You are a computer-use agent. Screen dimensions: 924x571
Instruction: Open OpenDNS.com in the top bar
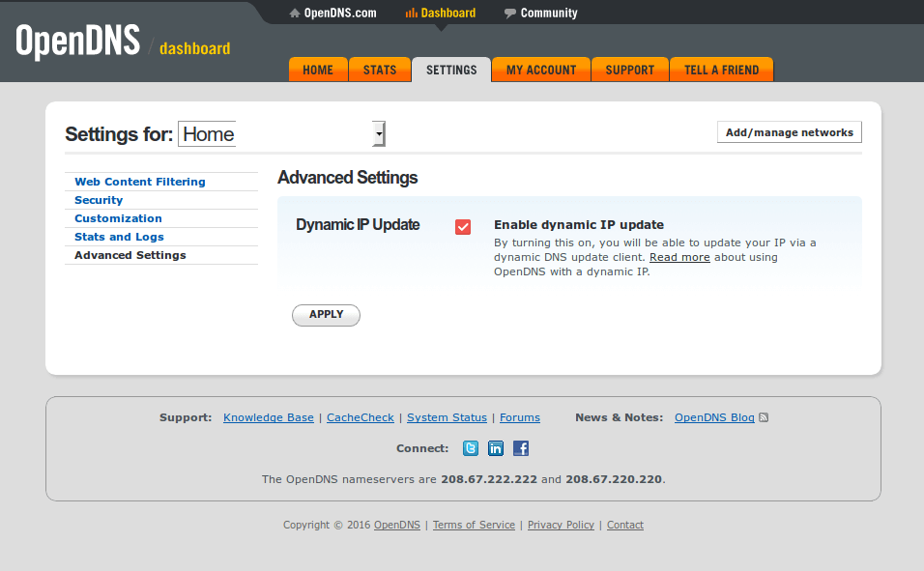pos(332,13)
